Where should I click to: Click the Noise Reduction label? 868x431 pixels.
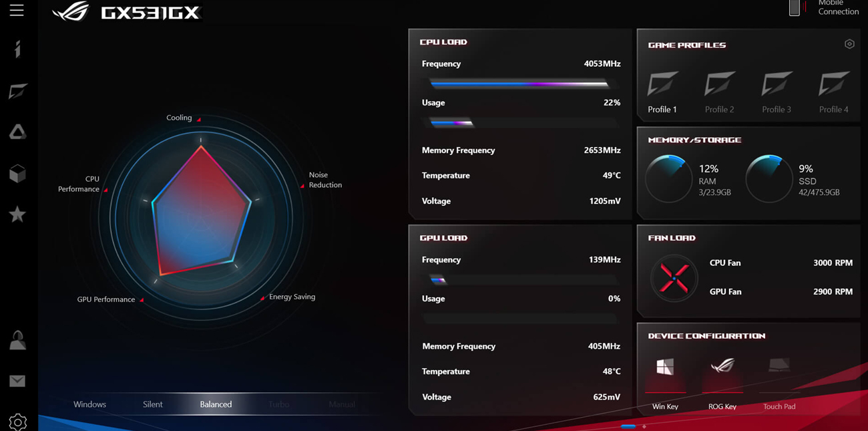(x=325, y=180)
